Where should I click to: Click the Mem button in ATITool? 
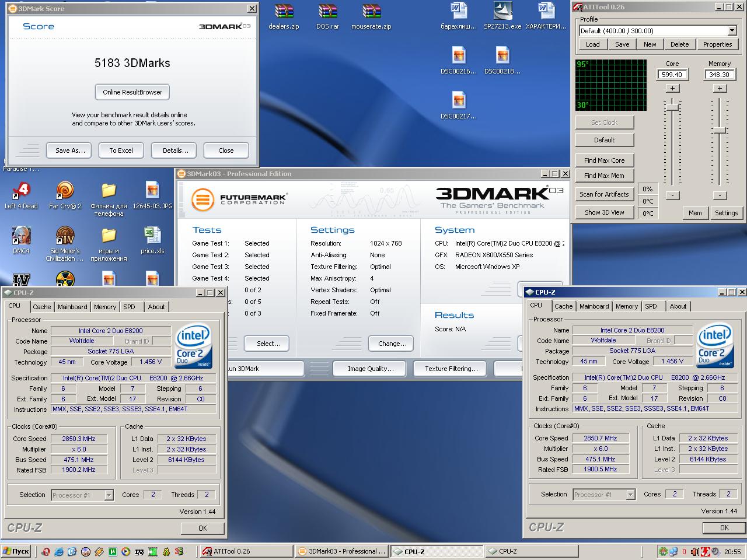tap(695, 213)
